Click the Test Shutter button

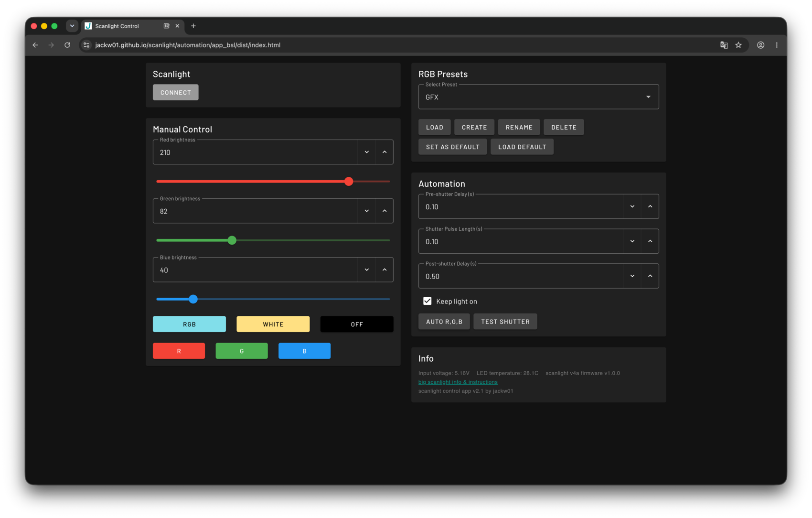pos(505,322)
